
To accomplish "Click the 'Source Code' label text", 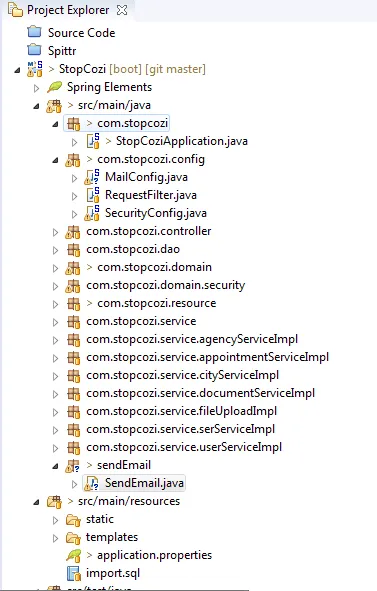I will click(x=81, y=33).
